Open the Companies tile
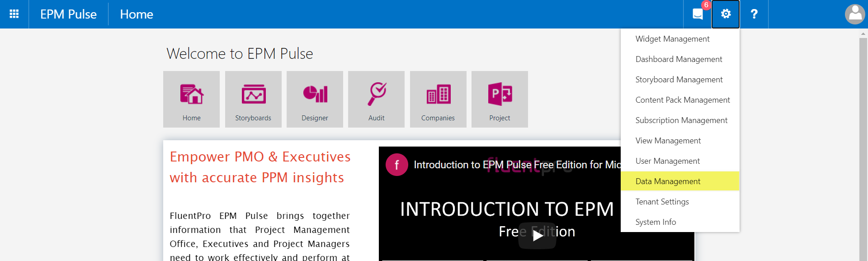The image size is (868, 261). point(438,99)
